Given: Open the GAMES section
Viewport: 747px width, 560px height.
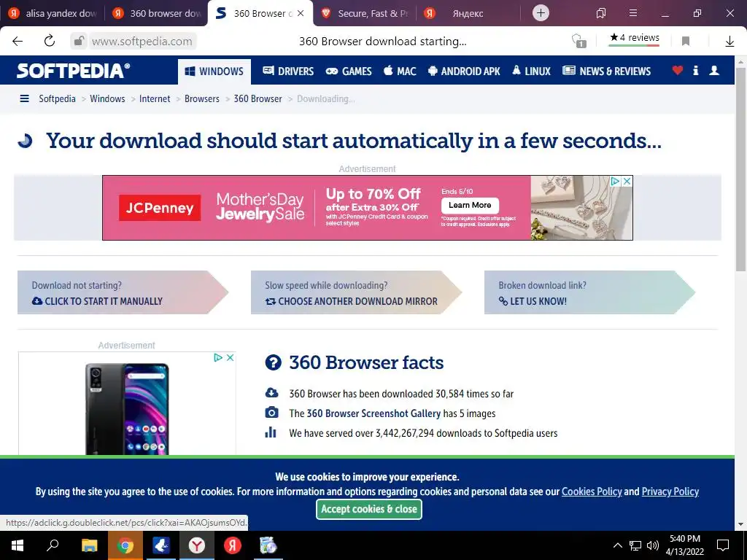Looking at the screenshot, I should coord(349,71).
